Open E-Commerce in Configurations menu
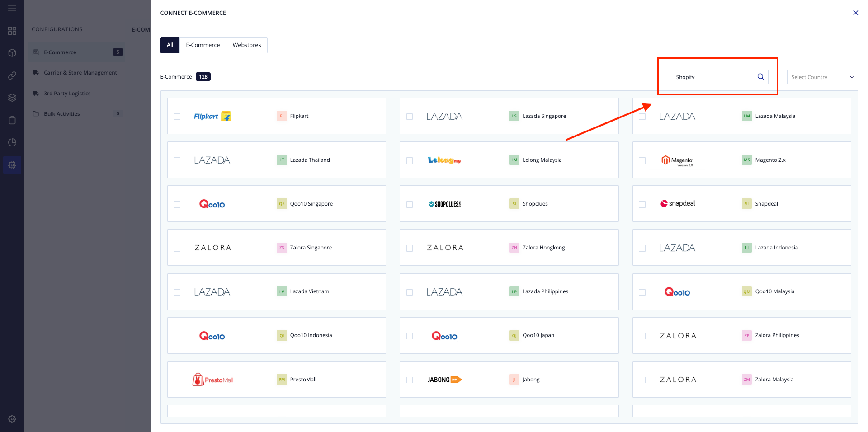868x432 pixels. click(75, 52)
